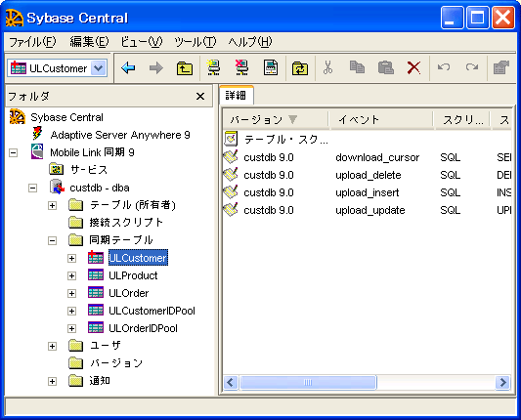Sort by the スクリ... column header
This screenshot has height=420, width=521.
(x=461, y=119)
